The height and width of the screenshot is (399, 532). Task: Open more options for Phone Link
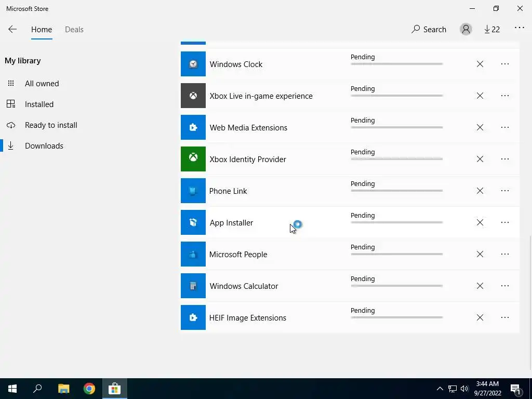click(505, 191)
